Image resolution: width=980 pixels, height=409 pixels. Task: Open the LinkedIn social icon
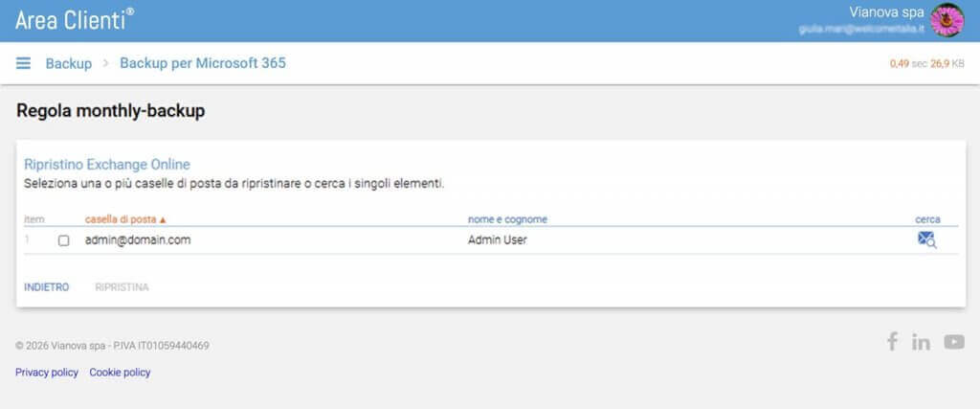click(x=921, y=342)
